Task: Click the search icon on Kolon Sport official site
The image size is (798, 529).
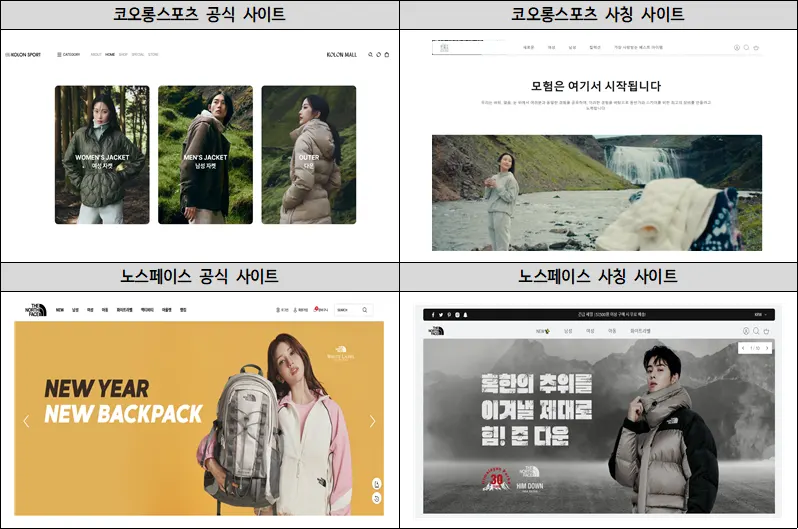Action: click(x=370, y=54)
